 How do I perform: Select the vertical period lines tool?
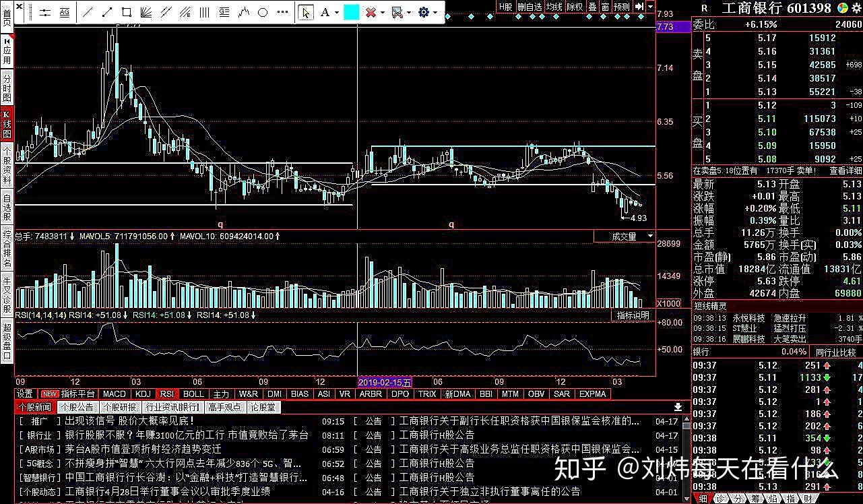204,12
